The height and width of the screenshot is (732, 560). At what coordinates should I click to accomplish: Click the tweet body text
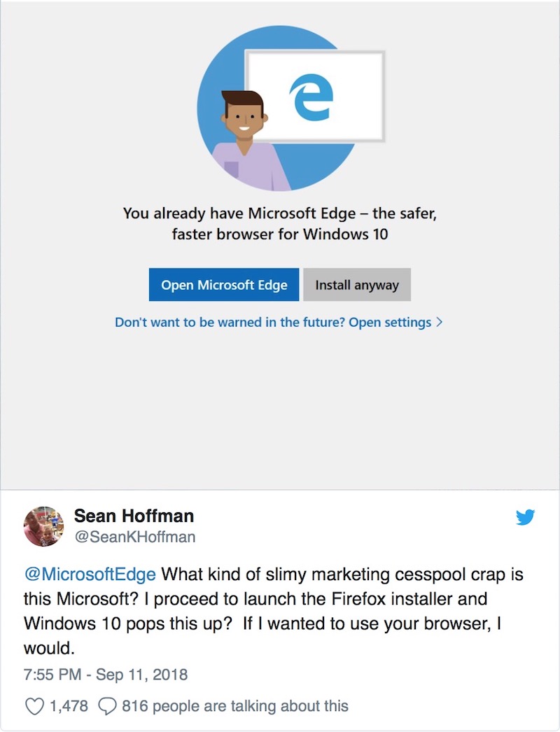pyautogui.click(x=274, y=611)
